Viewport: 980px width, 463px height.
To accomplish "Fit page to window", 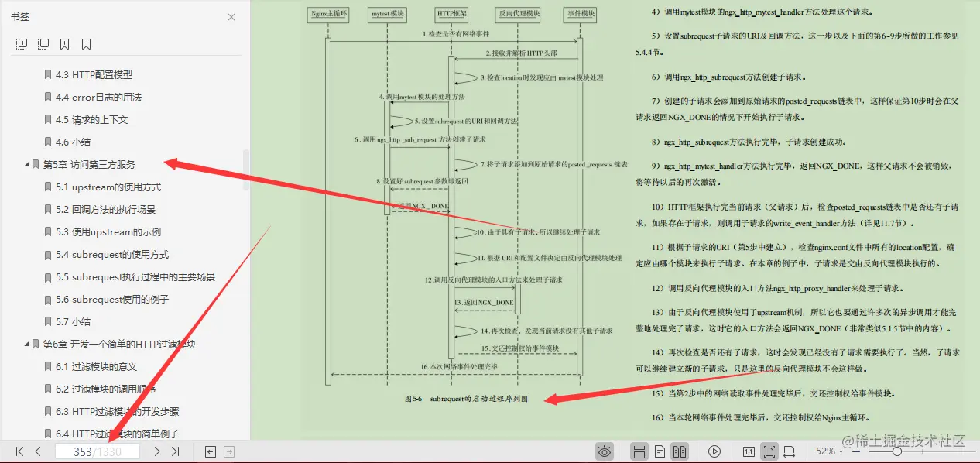I will pyautogui.click(x=769, y=451).
